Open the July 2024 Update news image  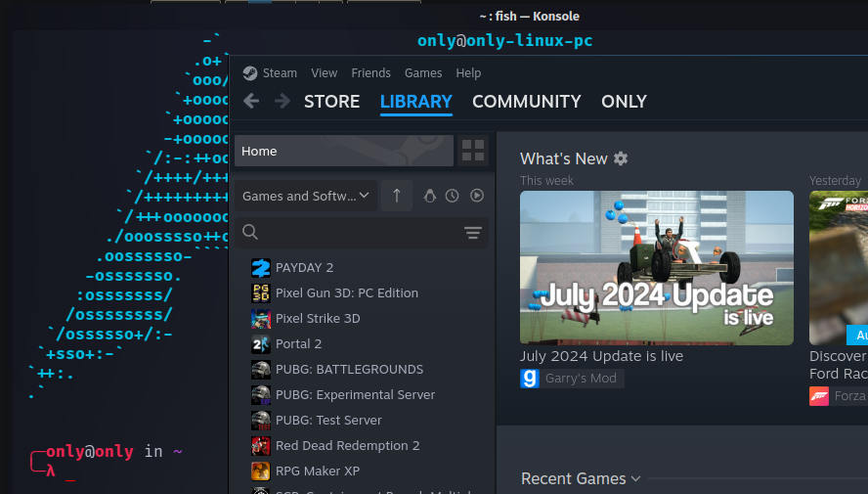click(x=657, y=268)
